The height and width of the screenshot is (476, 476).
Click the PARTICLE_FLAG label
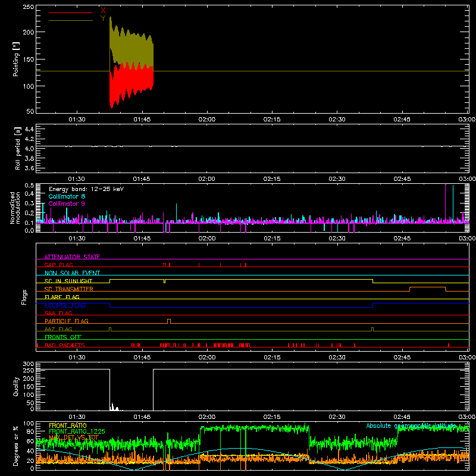point(67,321)
